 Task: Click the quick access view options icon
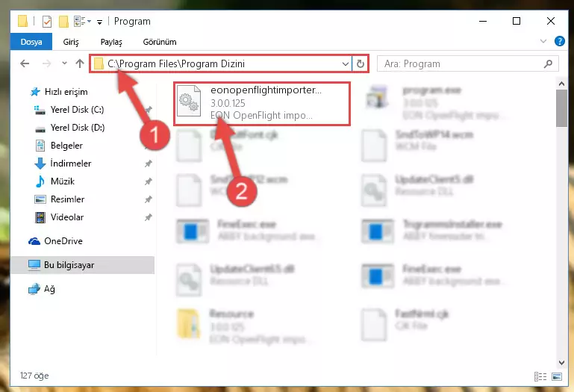tap(81, 21)
